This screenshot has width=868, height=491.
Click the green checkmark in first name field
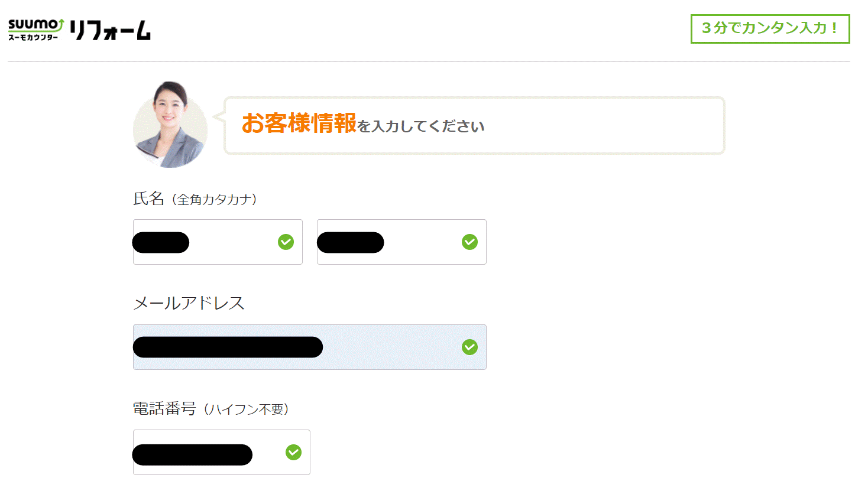(x=286, y=242)
